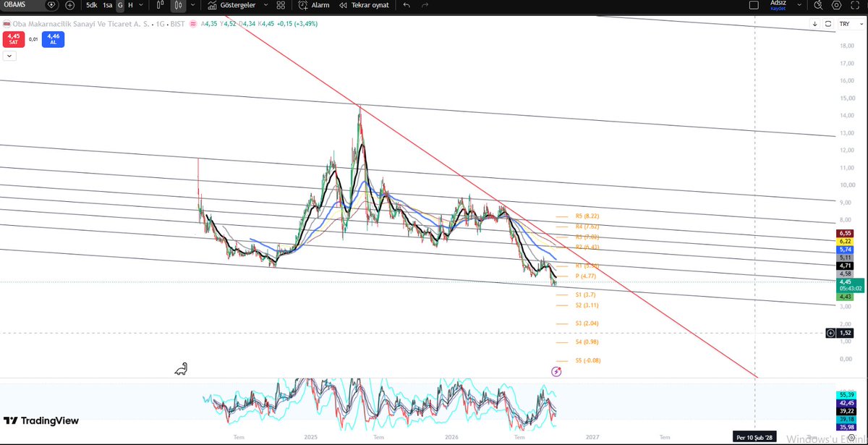Click the undo arrow icon

[x=407, y=5]
